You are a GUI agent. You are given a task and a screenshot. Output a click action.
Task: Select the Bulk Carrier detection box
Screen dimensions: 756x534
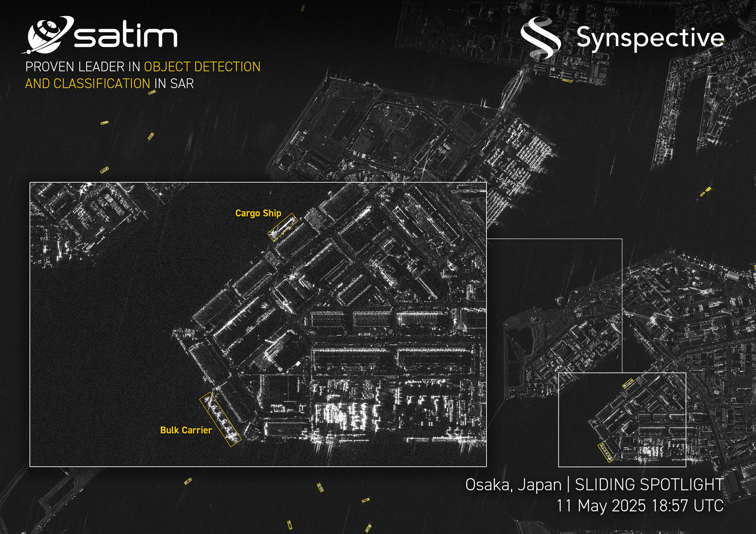click(221, 418)
